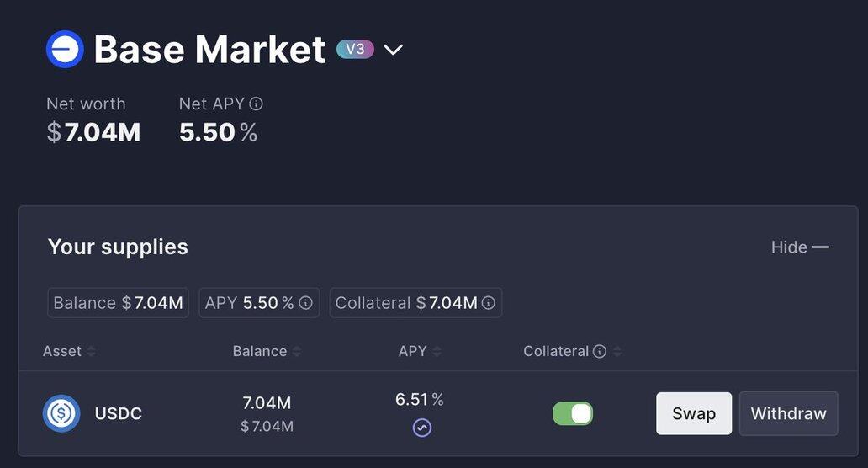Open the market selector chevron dropdown
868x468 pixels.
coord(393,50)
